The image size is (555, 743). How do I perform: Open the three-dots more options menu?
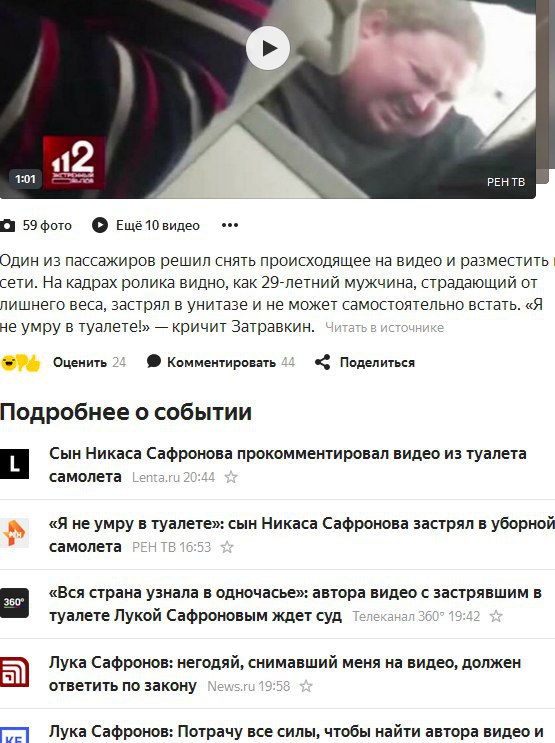(230, 225)
